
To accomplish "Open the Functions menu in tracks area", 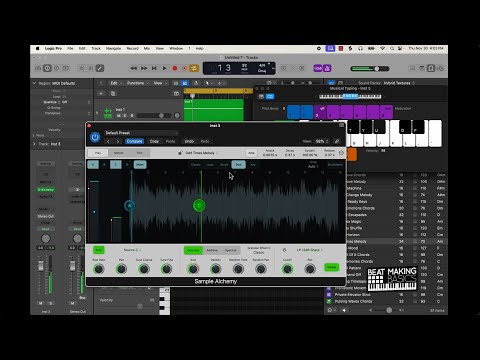I will coord(137,83).
